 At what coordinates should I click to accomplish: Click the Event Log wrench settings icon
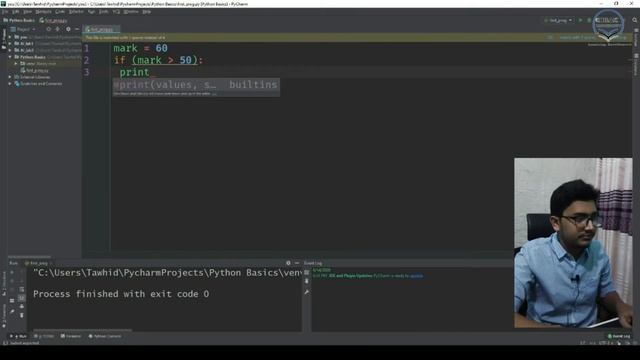pos(307,292)
